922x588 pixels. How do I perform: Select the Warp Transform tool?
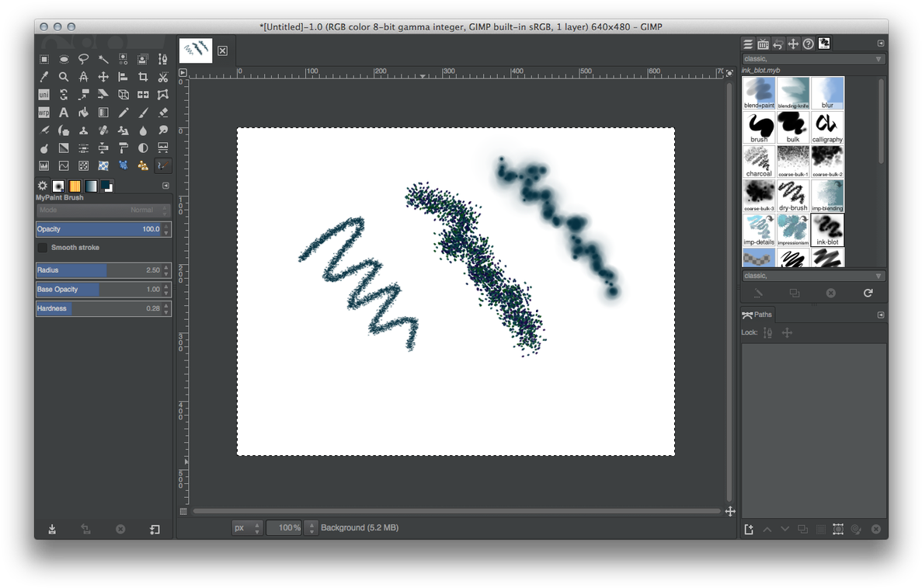pos(43,112)
